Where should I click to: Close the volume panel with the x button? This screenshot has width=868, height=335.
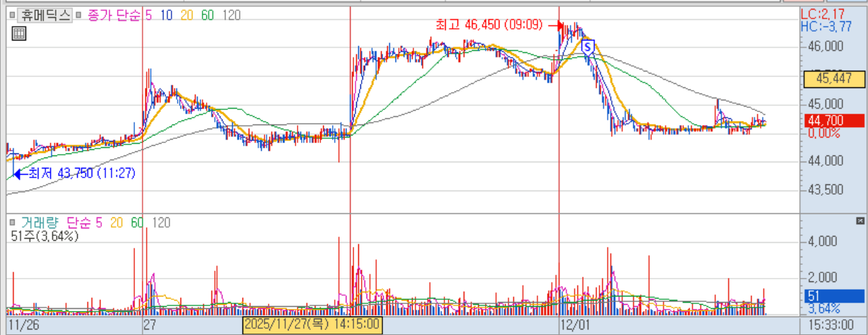point(860,221)
